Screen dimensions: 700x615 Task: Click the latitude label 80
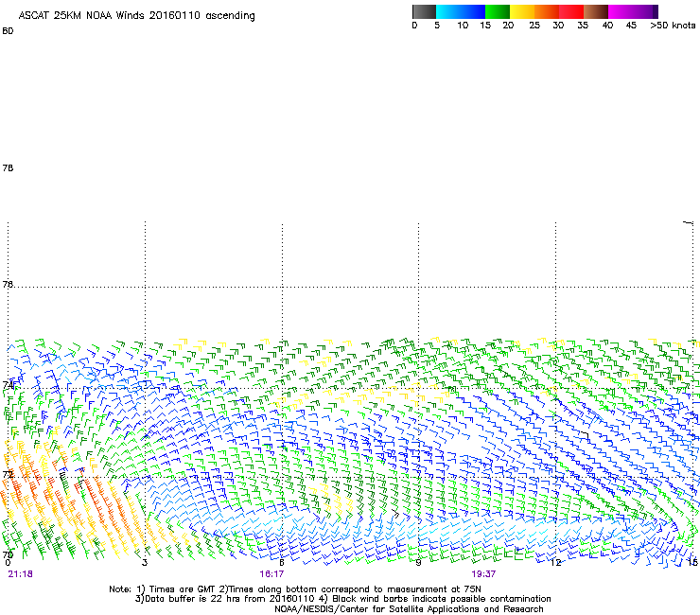click(8, 31)
